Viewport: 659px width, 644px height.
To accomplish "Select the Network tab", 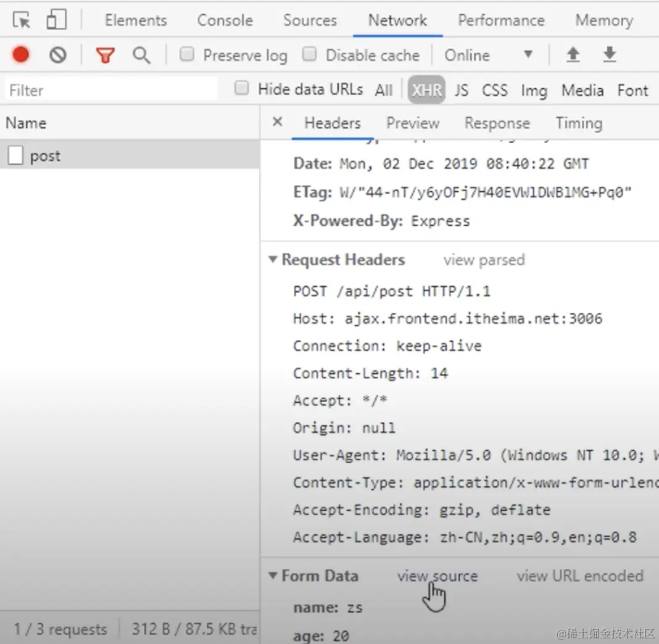I will (x=397, y=20).
